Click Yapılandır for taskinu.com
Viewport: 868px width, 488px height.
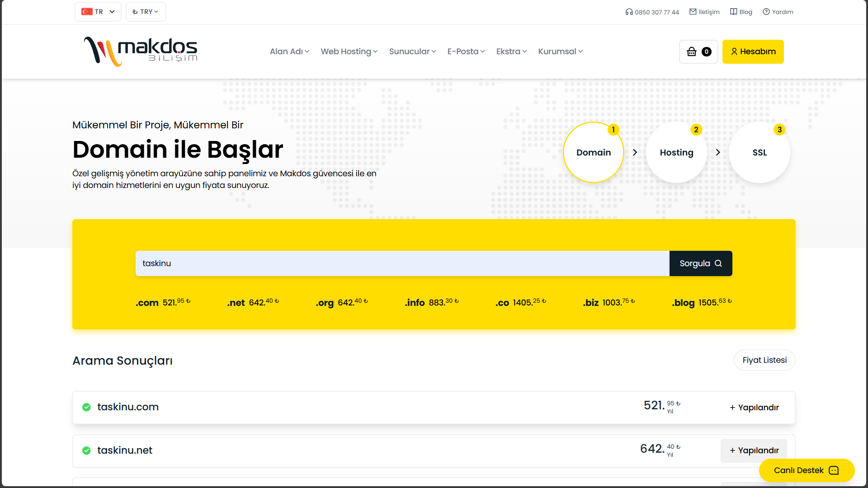click(754, 408)
